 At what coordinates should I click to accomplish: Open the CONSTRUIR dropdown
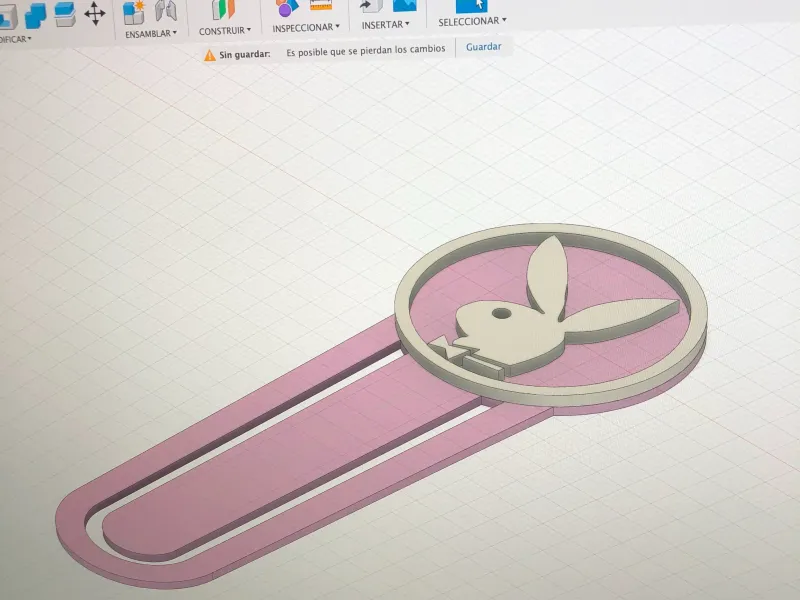point(225,31)
